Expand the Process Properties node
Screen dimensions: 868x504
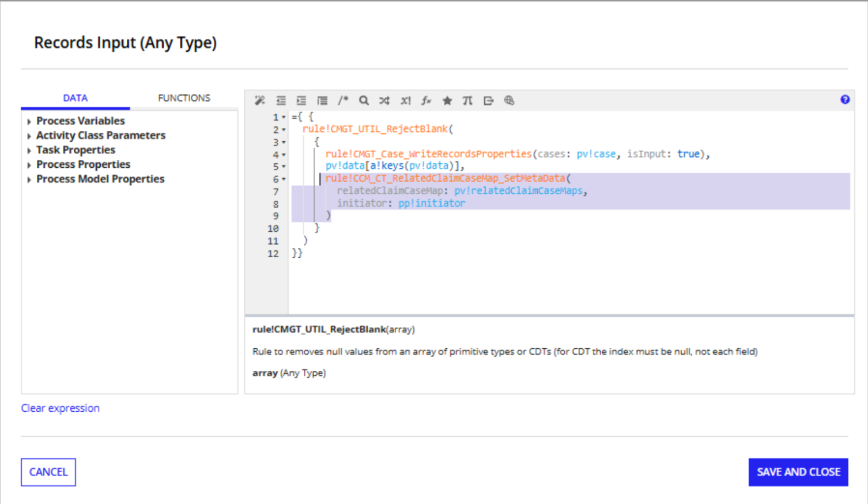29,165
